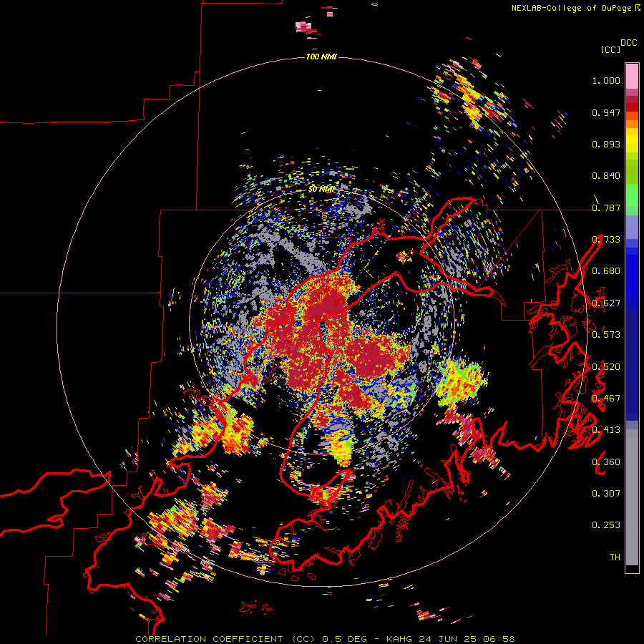The width and height of the screenshot is (644, 644).
Task: Click the 1.000 value on the color scale
Action: (606, 81)
